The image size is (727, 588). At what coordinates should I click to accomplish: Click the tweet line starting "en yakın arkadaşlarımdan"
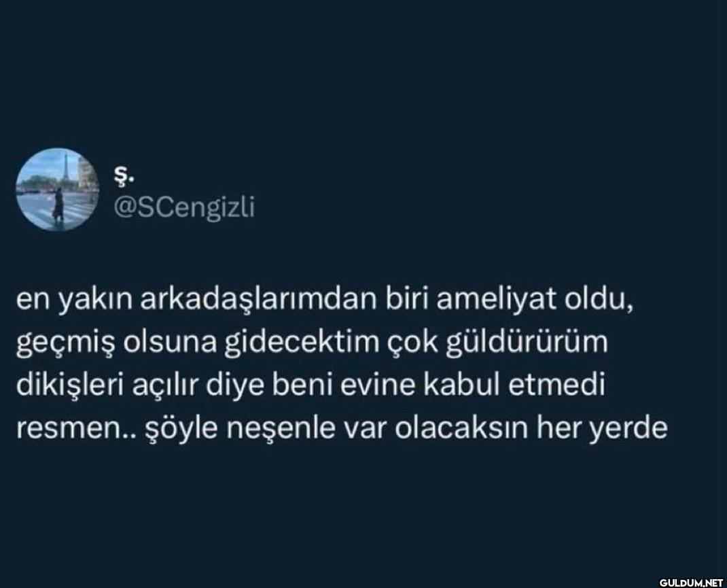pos(325,300)
